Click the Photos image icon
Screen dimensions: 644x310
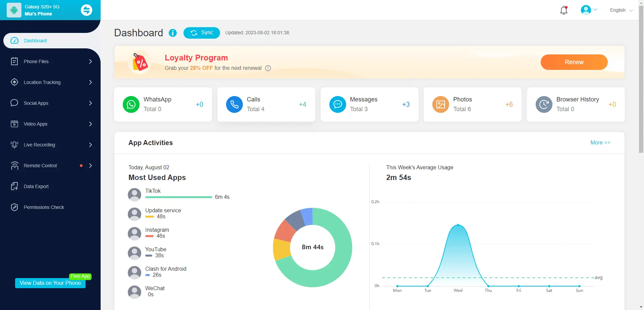click(441, 104)
